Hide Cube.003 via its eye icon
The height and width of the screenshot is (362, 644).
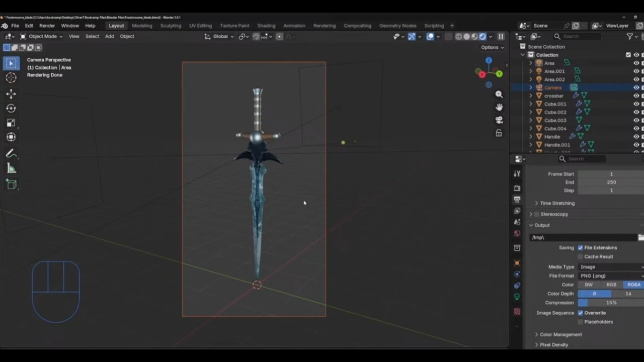pyautogui.click(x=636, y=120)
